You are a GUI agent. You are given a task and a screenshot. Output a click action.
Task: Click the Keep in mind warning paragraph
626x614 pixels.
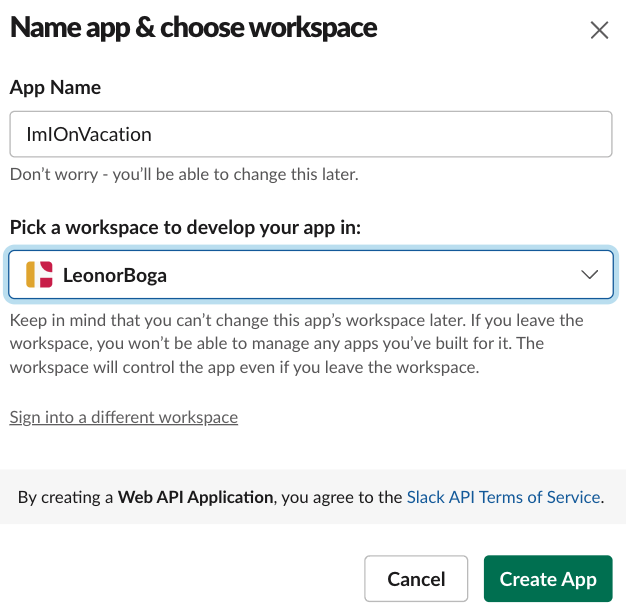coord(297,344)
